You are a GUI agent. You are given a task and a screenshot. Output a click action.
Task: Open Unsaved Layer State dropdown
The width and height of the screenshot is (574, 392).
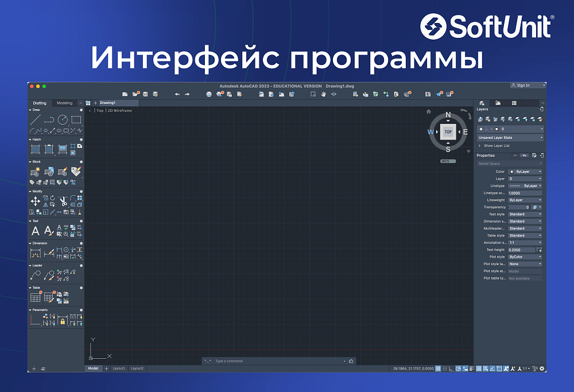[x=510, y=138]
